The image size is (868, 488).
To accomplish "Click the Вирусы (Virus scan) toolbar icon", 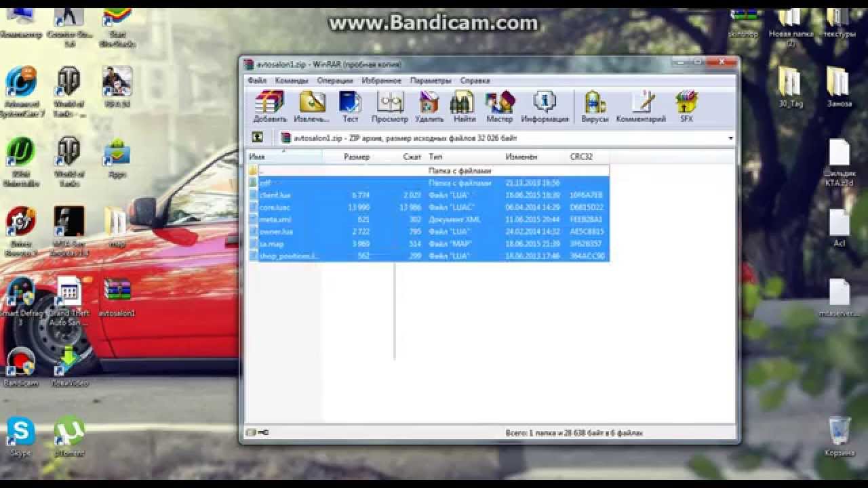I will tap(595, 107).
